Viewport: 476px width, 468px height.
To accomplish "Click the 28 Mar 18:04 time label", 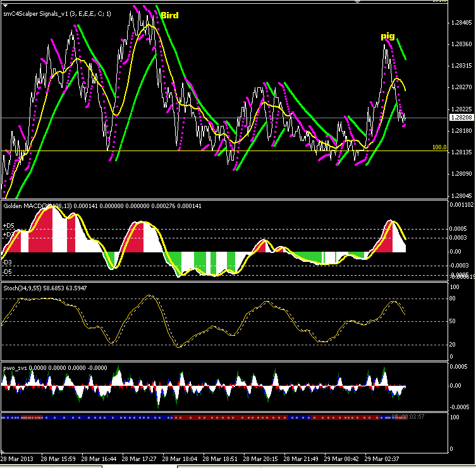I will tap(180, 459).
